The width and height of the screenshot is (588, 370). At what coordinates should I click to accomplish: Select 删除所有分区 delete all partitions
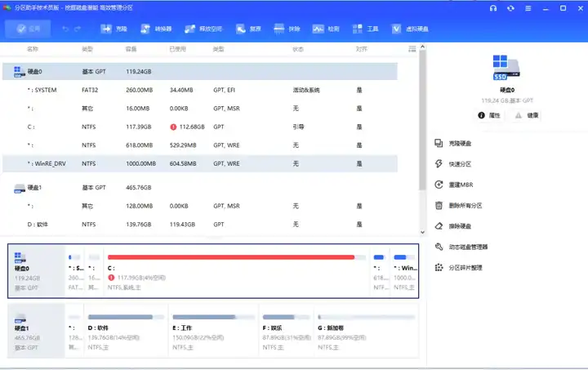pyautogui.click(x=458, y=206)
